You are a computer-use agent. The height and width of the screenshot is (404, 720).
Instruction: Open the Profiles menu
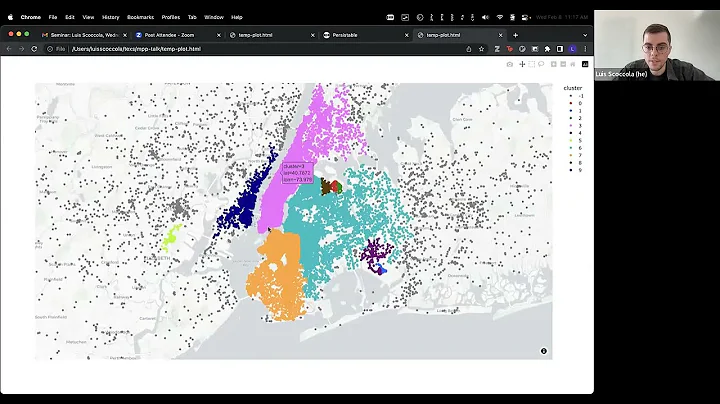click(171, 17)
